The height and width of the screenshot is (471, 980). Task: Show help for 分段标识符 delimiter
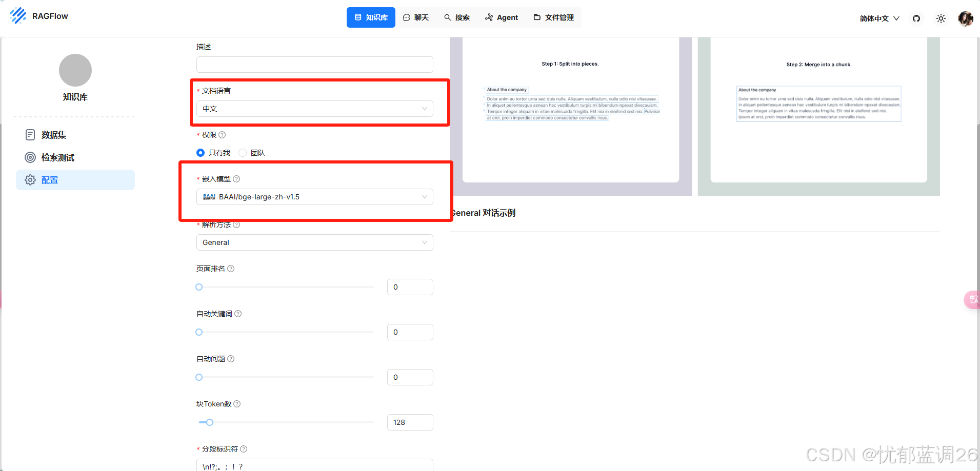coord(244,449)
